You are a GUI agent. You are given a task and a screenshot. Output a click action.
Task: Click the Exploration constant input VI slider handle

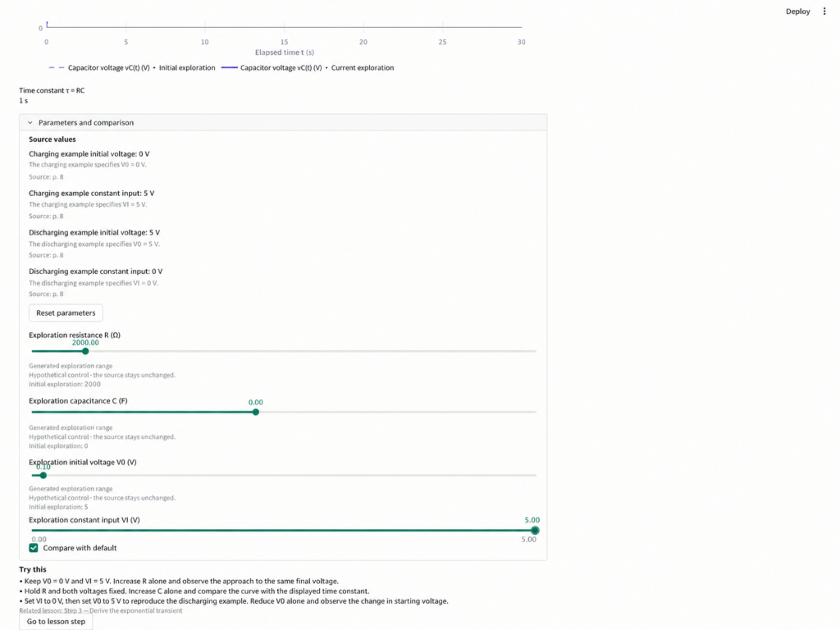(x=535, y=531)
